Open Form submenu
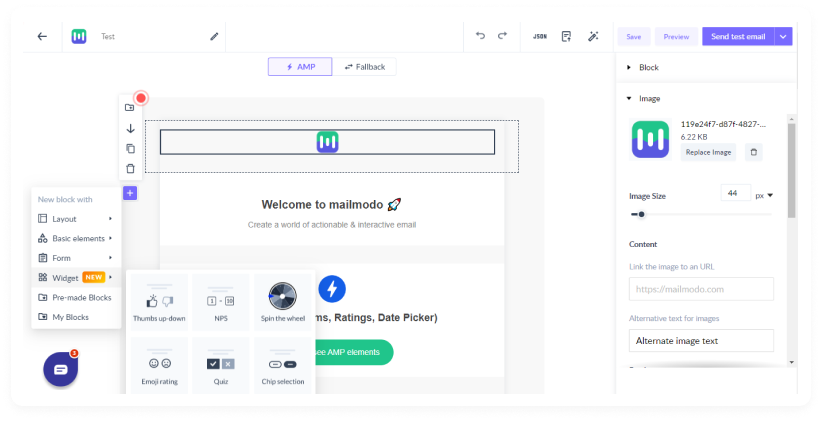Screen dimensions: 822x421 click(x=76, y=258)
